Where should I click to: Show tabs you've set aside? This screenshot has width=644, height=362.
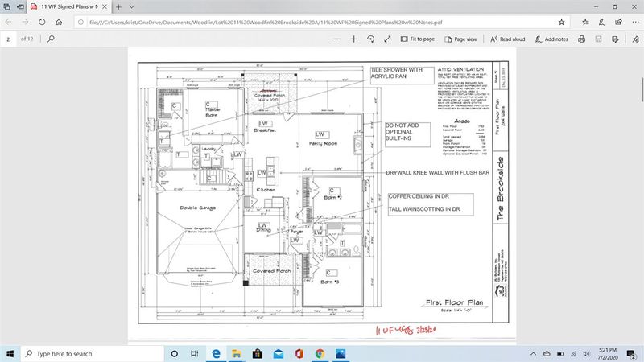click(7, 7)
